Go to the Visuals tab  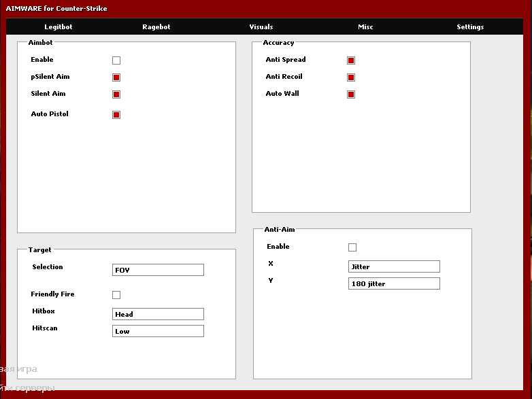[x=261, y=27]
